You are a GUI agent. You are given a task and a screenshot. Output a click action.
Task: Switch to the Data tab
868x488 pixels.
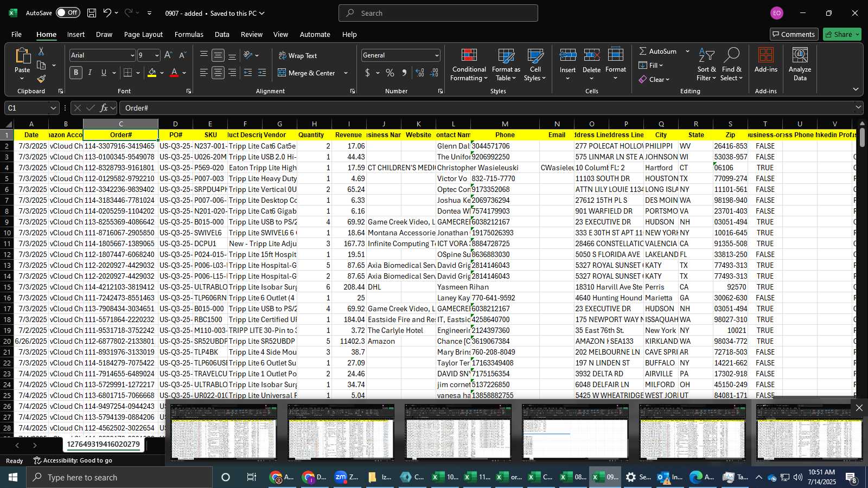(222, 34)
